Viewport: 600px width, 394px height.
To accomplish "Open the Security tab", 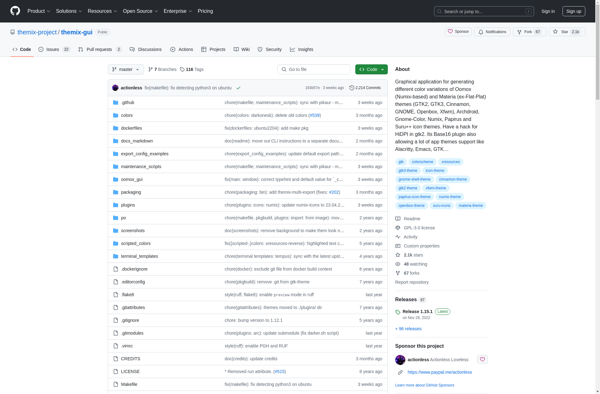I will [x=269, y=49].
